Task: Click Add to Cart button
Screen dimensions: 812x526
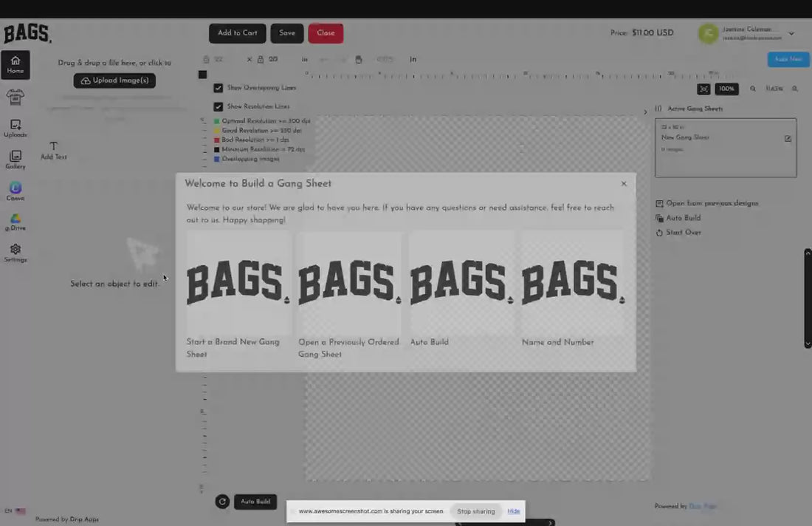Action: (237, 33)
